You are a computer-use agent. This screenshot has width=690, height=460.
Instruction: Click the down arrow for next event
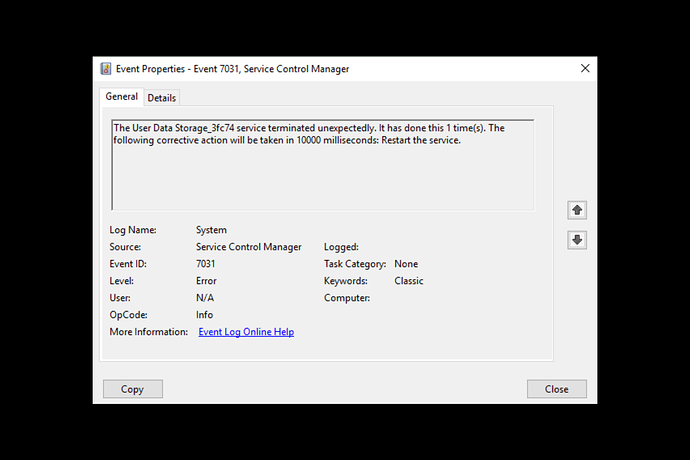click(x=577, y=240)
